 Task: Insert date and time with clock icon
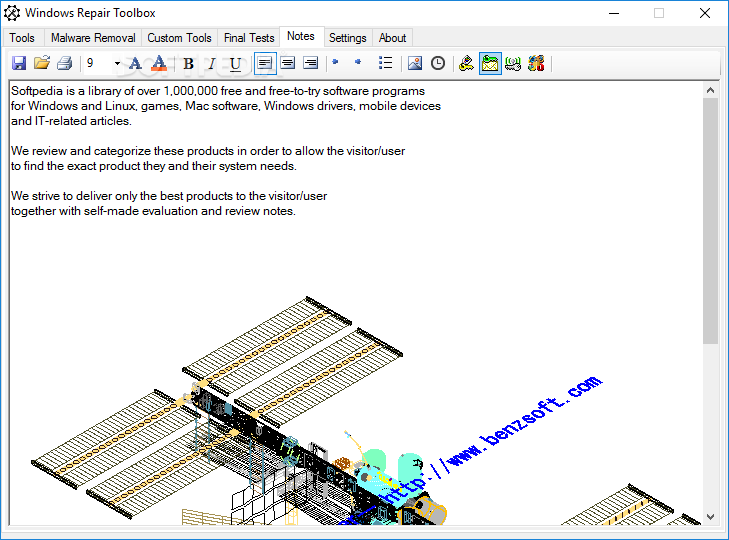coord(438,63)
